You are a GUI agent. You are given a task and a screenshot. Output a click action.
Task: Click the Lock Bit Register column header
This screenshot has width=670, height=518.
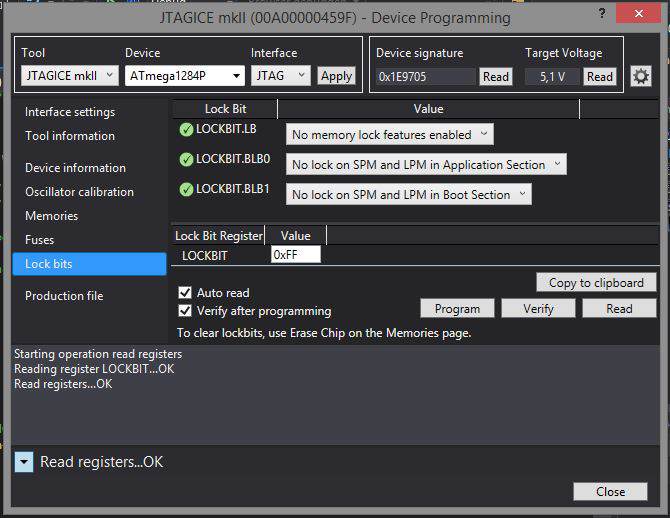[x=219, y=236]
